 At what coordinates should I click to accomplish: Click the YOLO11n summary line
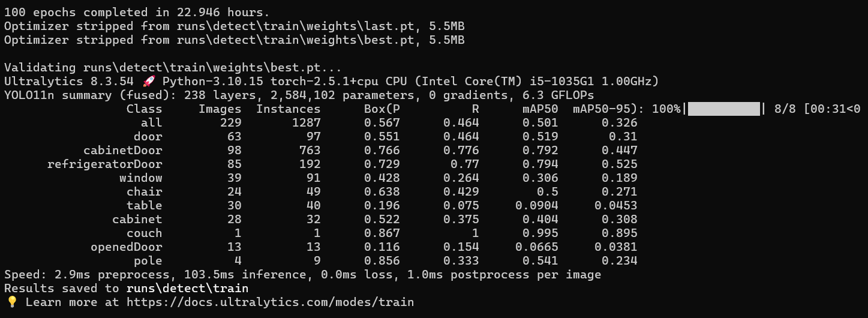299,95
